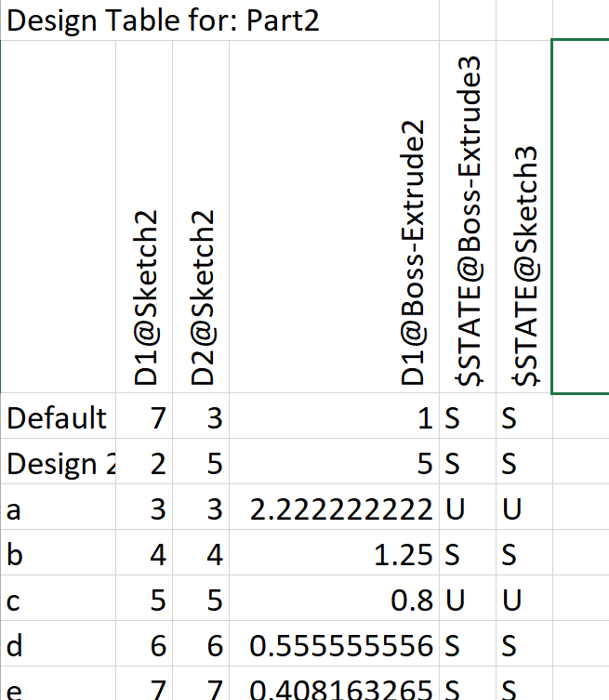Click the D1@Boss-Extrude2 header cell
The image size is (609, 700).
[335, 217]
